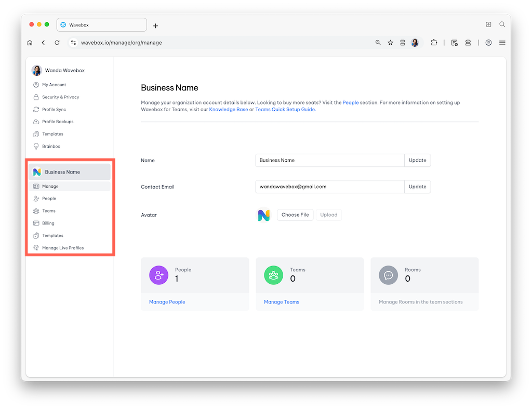This screenshot has height=409, width=532.
Task: Open the extensions puzzle icon
Action: 434,43
